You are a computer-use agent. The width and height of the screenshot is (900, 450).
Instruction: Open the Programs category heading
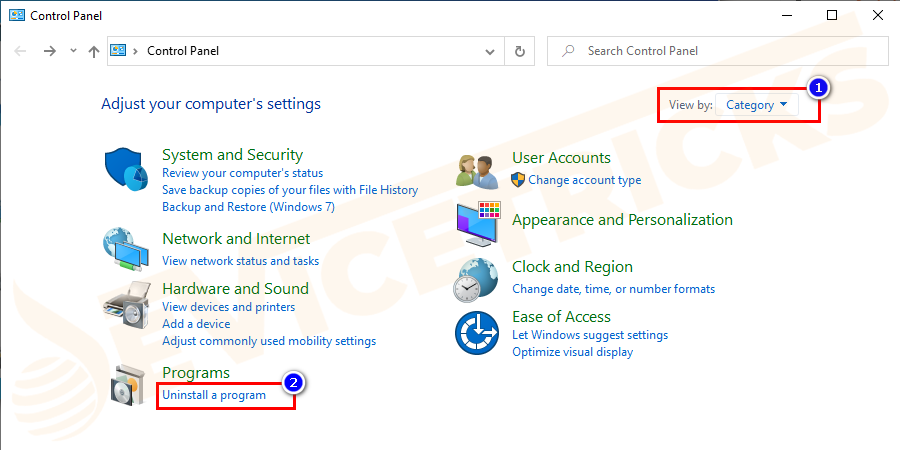tap(196, 373)
